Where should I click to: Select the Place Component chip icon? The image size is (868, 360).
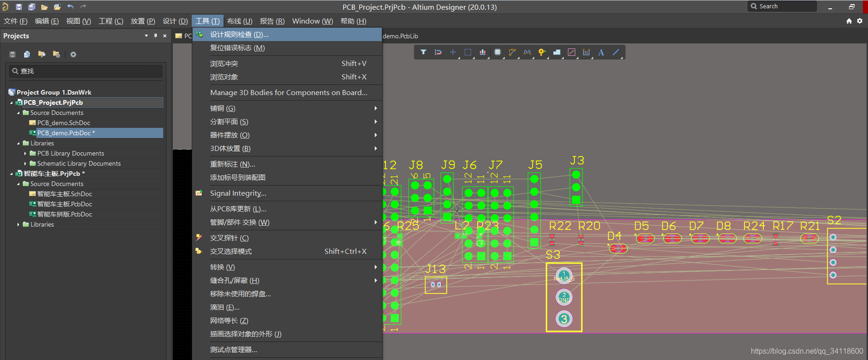[x=497, y=52]
